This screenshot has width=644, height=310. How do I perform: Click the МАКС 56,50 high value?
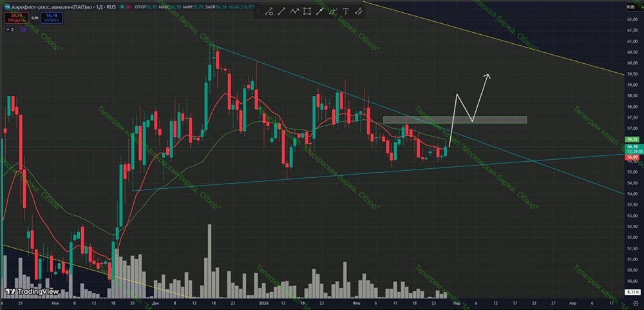pos(169,7)
